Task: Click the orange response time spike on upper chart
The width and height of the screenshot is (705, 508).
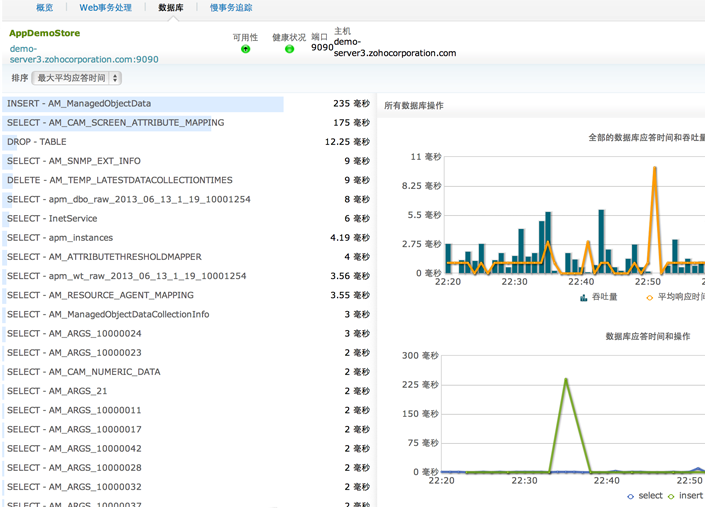Action: (655, 168)
